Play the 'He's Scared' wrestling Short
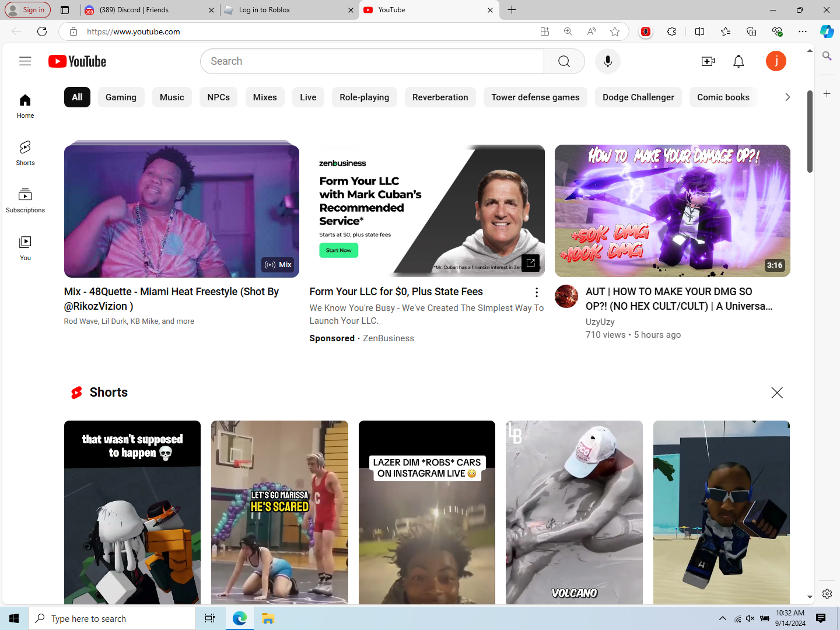Image resolution: width=840 pixels, height=630 pixels. pyautogui.click(x=279, y=512)
